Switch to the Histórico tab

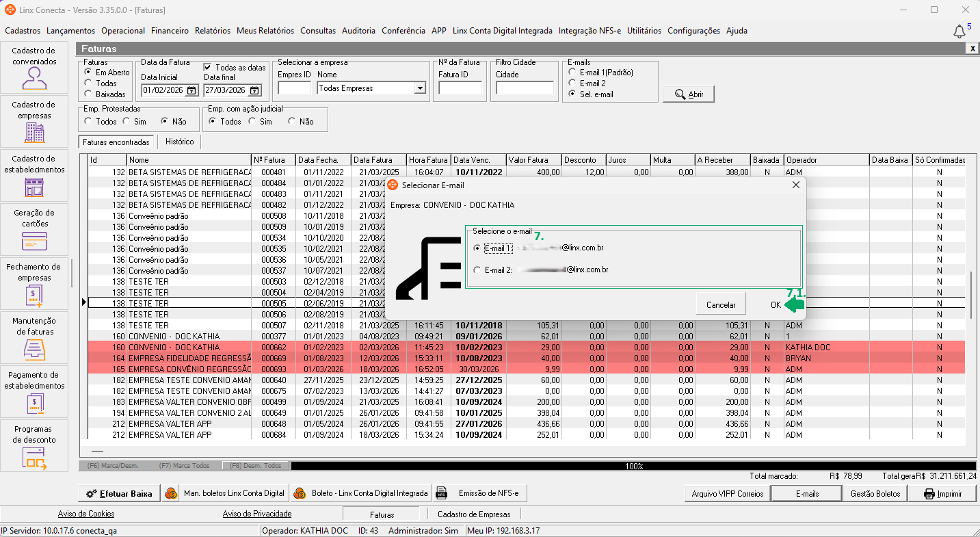pyautogui.click(x=179, y=142)
